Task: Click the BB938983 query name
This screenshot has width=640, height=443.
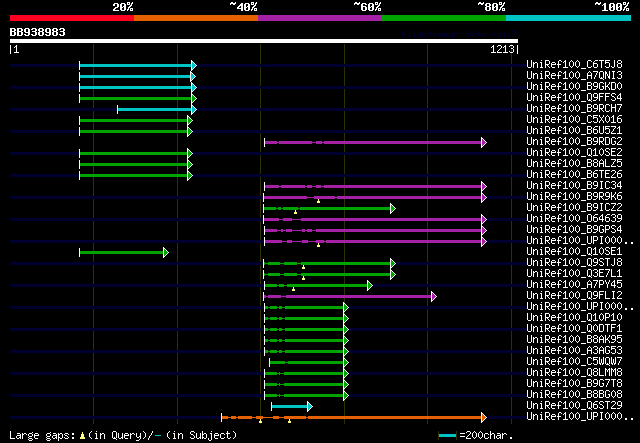Action: pyautogui.click(x=38, y=32)
